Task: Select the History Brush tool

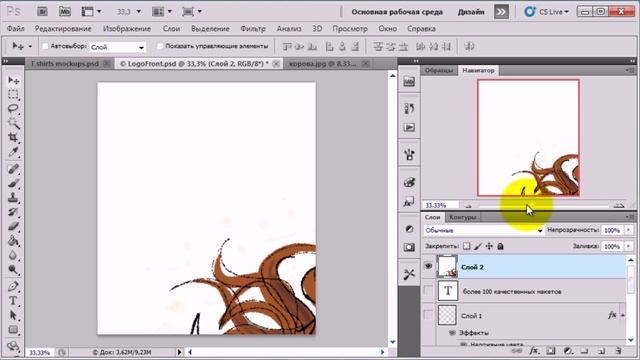Action: point(13,212)
